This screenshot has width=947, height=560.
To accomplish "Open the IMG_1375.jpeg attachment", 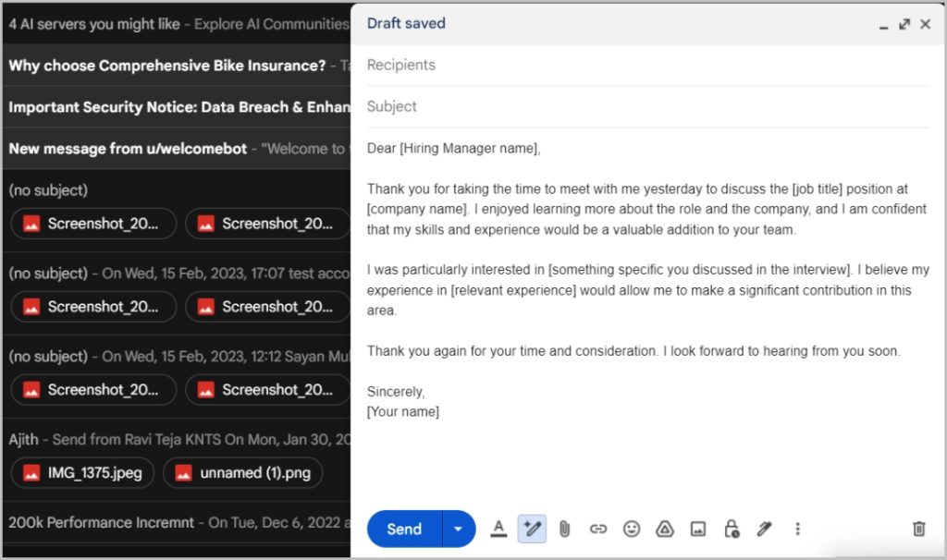I will point(82,473).
